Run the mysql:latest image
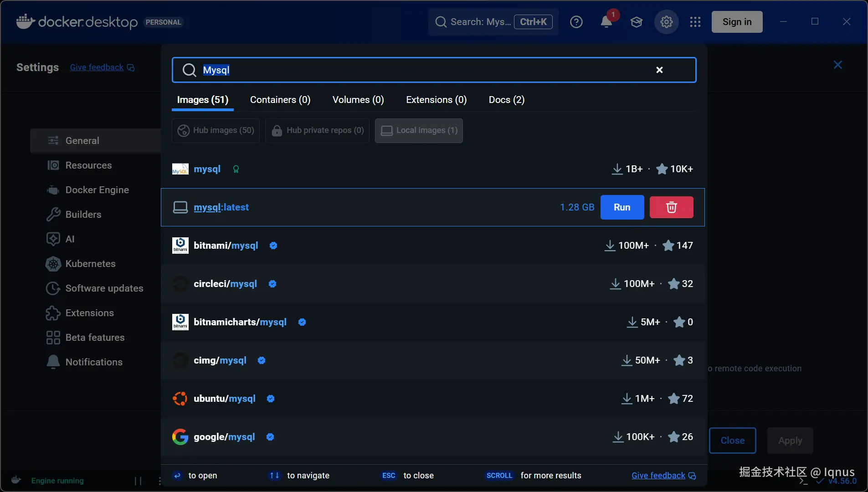 [x=622, y=207]
